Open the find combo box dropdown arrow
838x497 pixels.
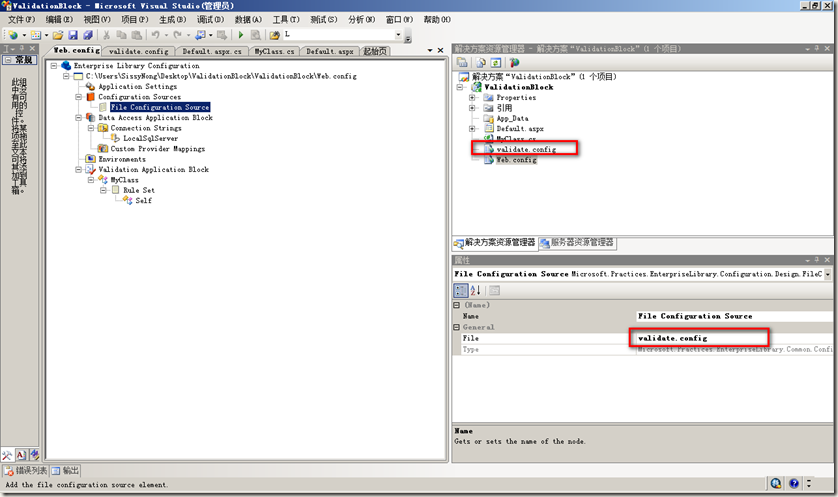(x=398, y=35)
